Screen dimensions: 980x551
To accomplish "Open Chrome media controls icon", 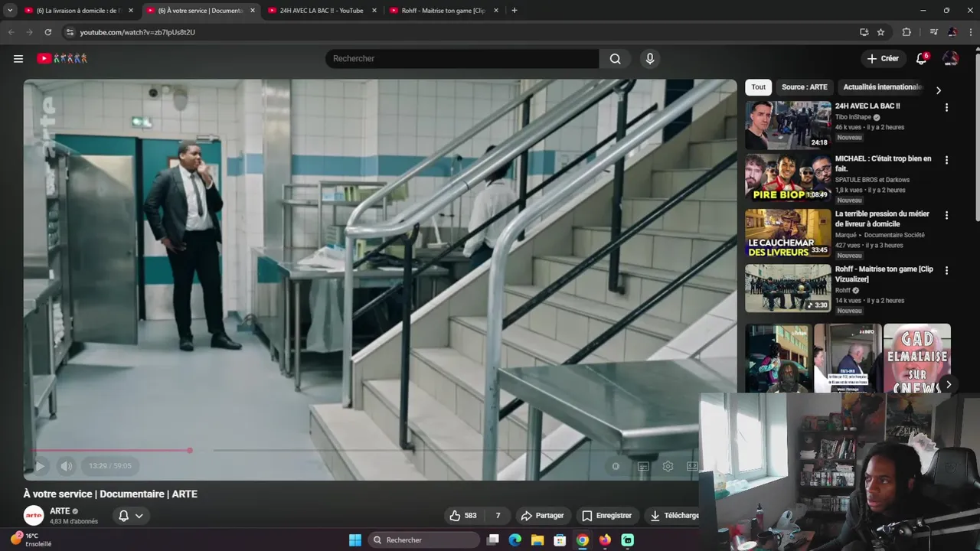I will coord(933,32).
